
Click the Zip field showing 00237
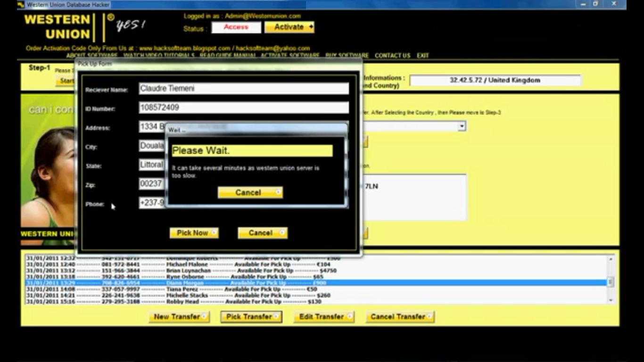tap(152, 183)
